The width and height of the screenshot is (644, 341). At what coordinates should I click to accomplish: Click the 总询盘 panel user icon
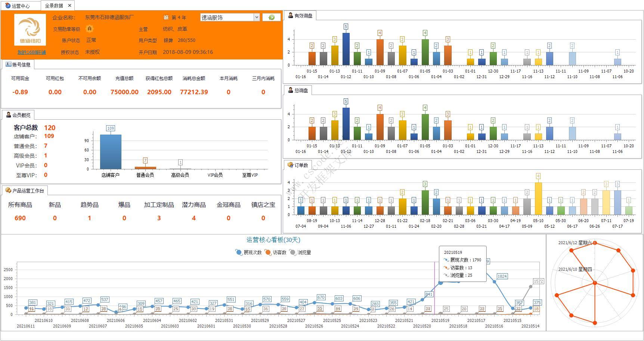tap(290, 90)
